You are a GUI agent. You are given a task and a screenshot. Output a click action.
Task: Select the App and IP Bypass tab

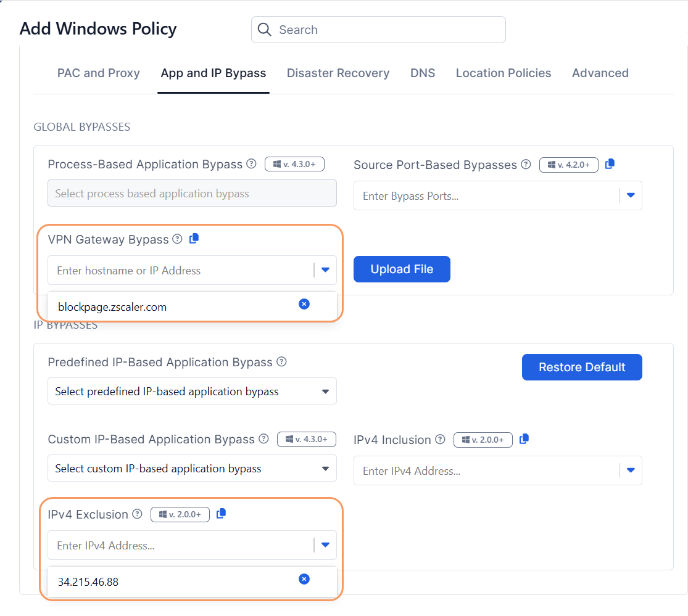point(213,73)
